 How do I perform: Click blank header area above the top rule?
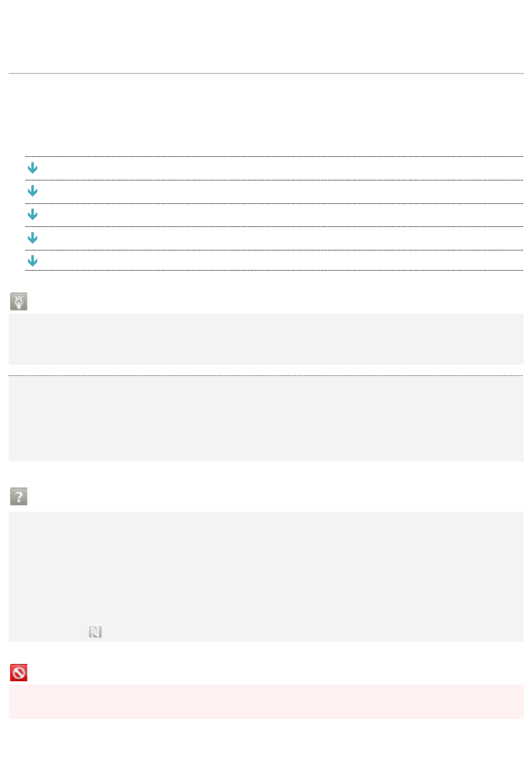point(266,36)
